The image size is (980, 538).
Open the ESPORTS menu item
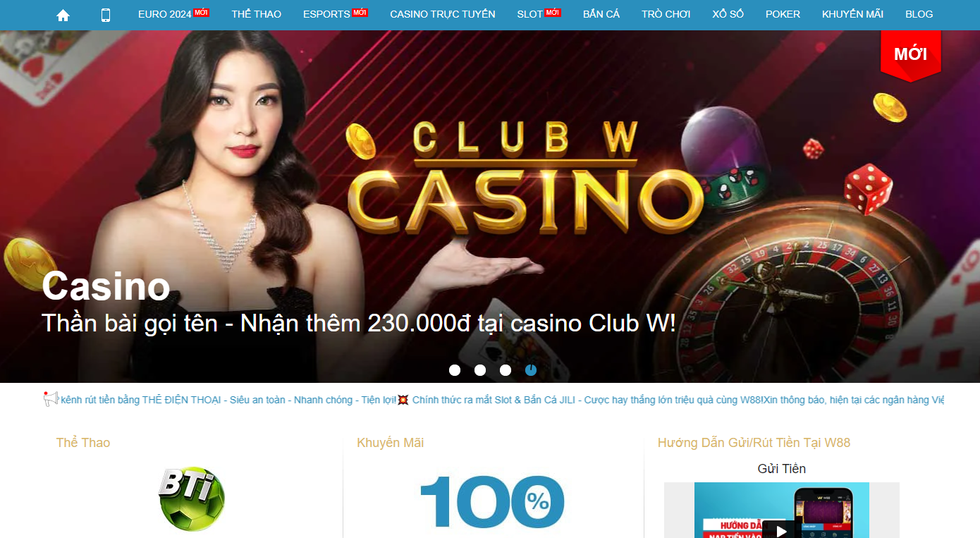[336, 14]
